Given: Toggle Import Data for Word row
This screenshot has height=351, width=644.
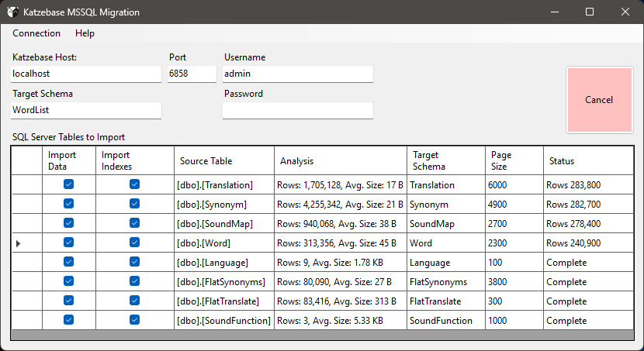Looking at the screenshot, I should [68, 243].
